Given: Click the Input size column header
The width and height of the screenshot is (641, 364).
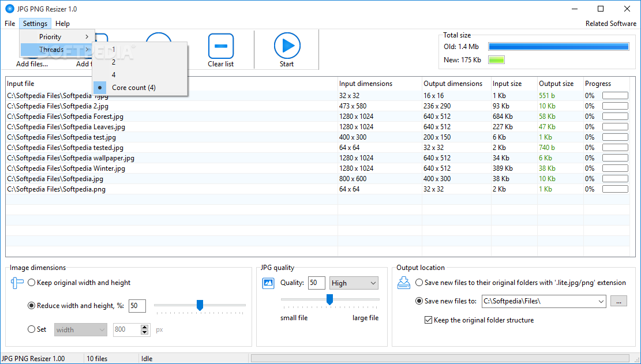Looking at the screenshot, I should [514, 83].
